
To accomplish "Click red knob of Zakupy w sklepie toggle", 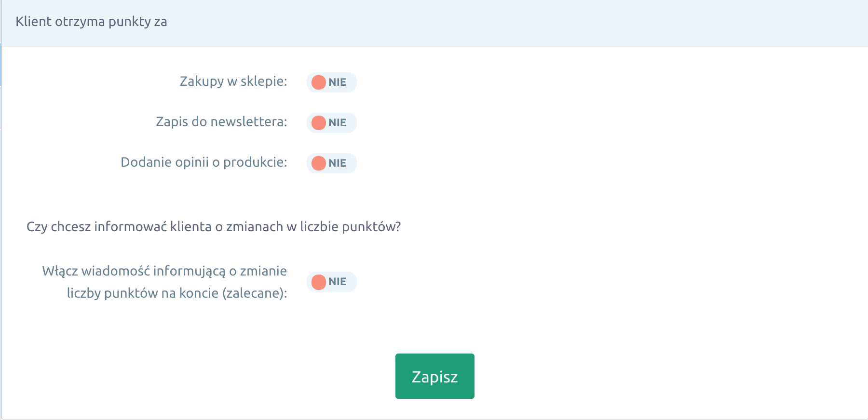I will 319,82.
